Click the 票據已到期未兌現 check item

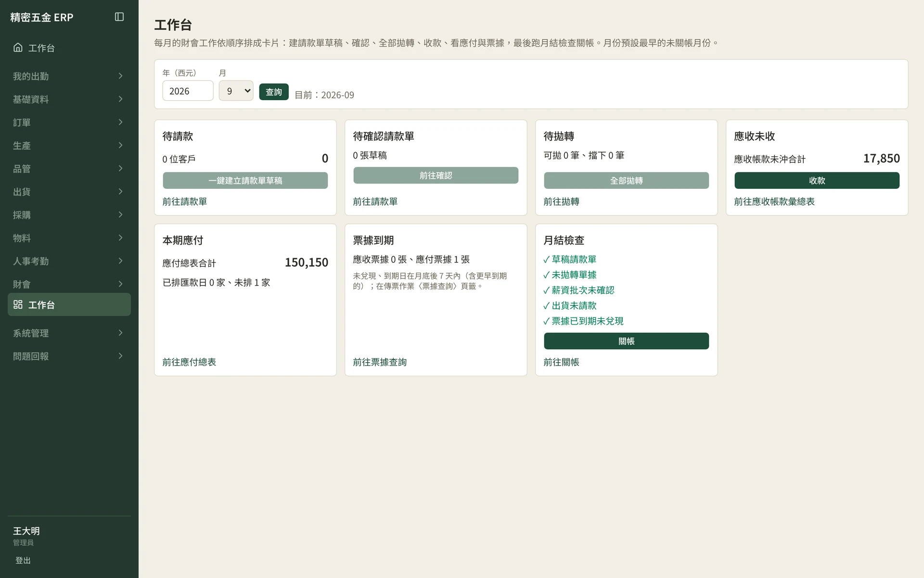pos(584,321)
